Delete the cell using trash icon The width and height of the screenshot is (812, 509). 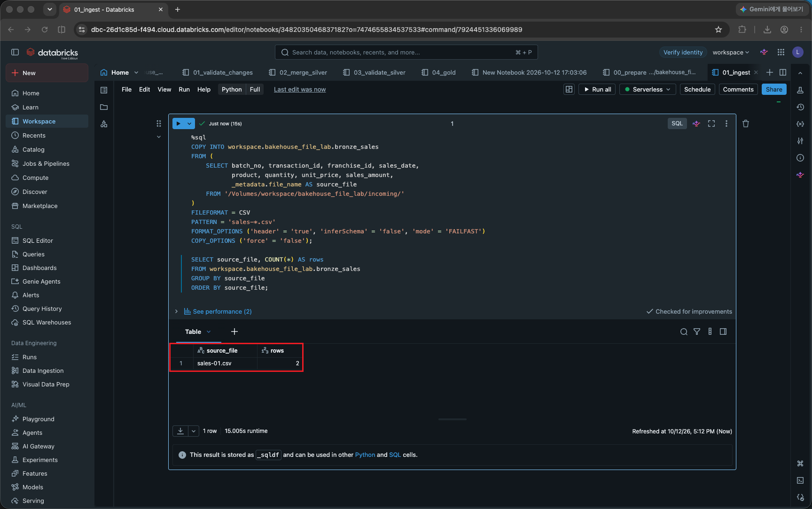[746, 123]
